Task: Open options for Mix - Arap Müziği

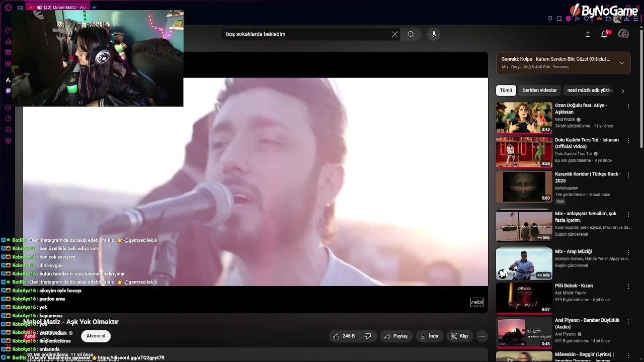Action: tap(628, 252)
